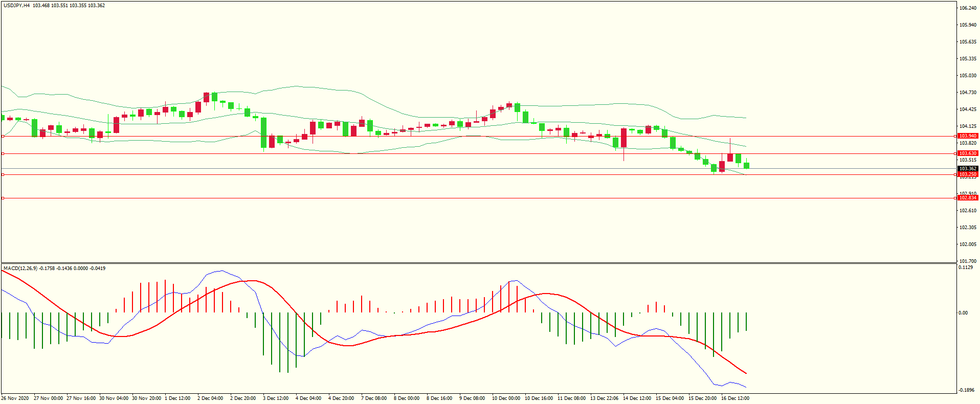Click the 10 Dec 00:00 time label

(x=506, y=398)
